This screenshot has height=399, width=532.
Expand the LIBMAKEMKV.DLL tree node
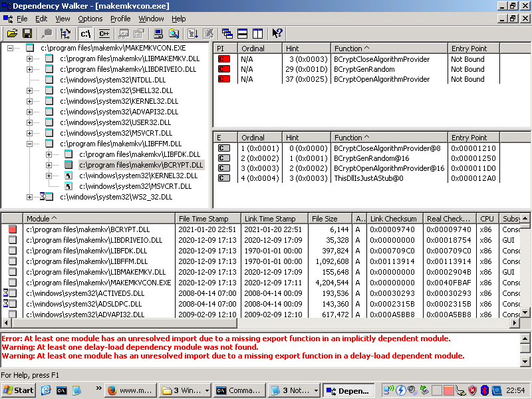tap(29, 59)
